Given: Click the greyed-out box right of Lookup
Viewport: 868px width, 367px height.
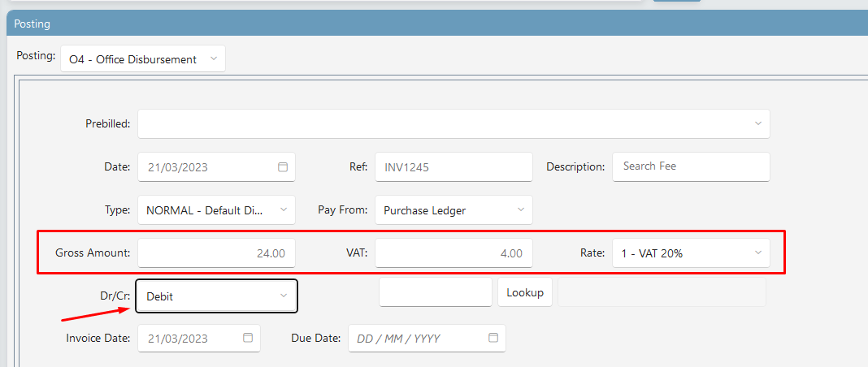Looking at the screenshot, I should click(x=662, y=292).
